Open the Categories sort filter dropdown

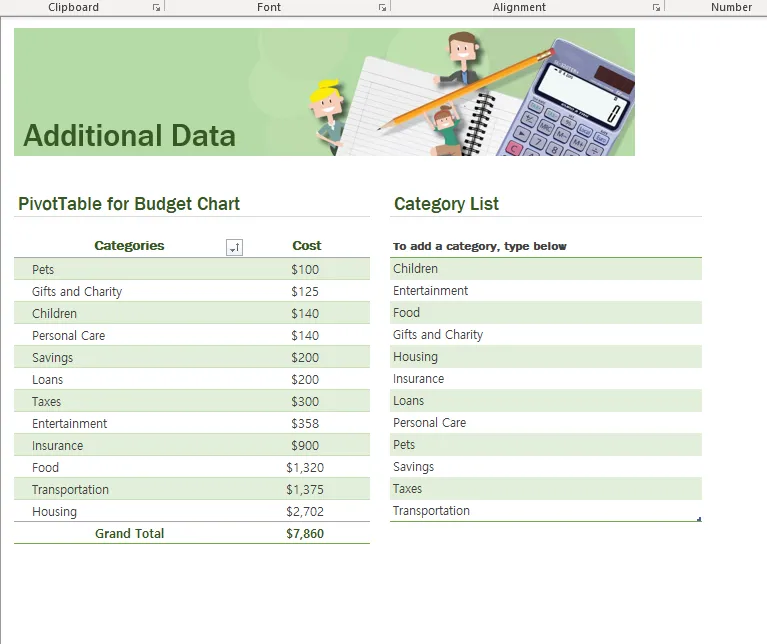(x=234, y=247)
